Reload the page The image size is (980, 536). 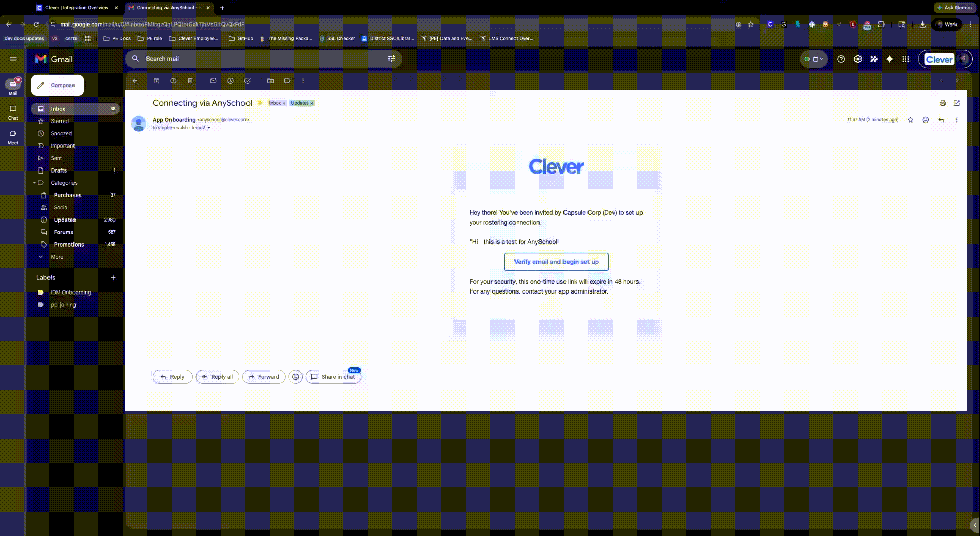[36, 24]
